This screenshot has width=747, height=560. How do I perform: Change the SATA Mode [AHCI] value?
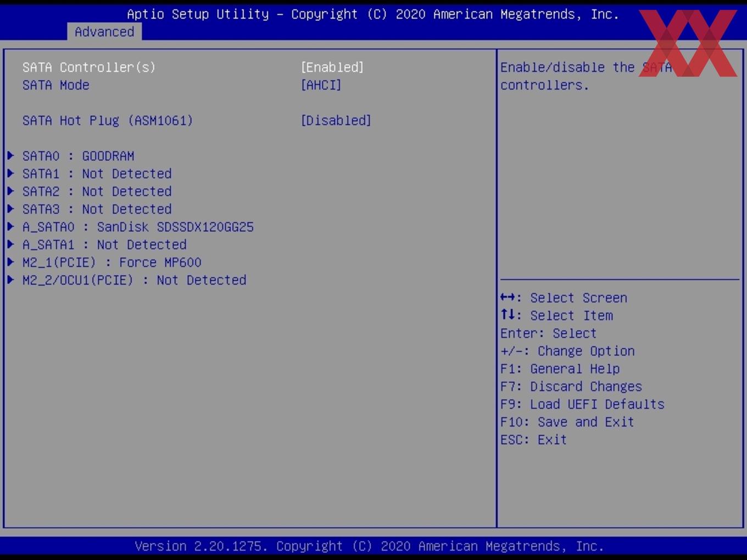pyautogui.click(x=321, y=85)
